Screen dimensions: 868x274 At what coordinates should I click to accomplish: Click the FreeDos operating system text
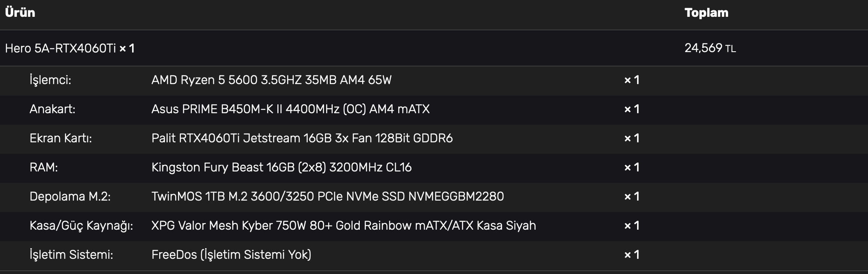click(231, 255)
